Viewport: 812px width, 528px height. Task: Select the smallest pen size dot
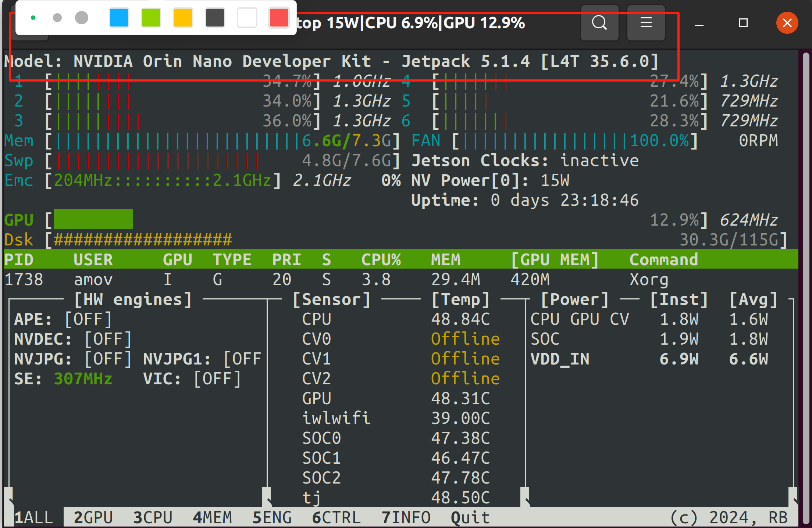[x=33, y=18]
